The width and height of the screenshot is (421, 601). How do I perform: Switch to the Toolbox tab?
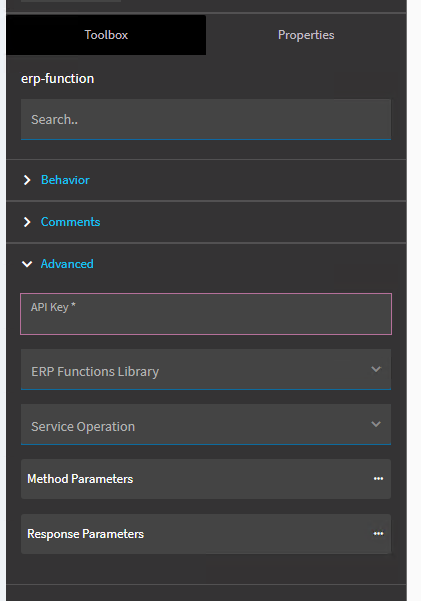(106, 35)
